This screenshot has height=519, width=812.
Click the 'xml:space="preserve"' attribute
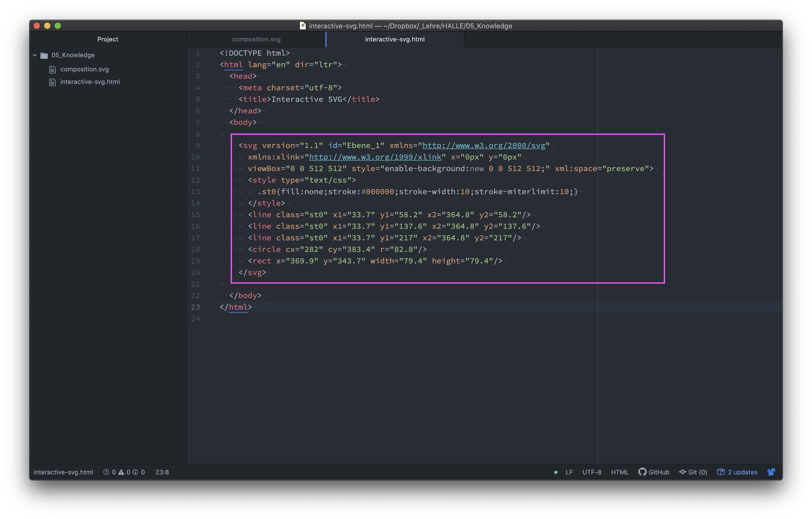(602, 169)
